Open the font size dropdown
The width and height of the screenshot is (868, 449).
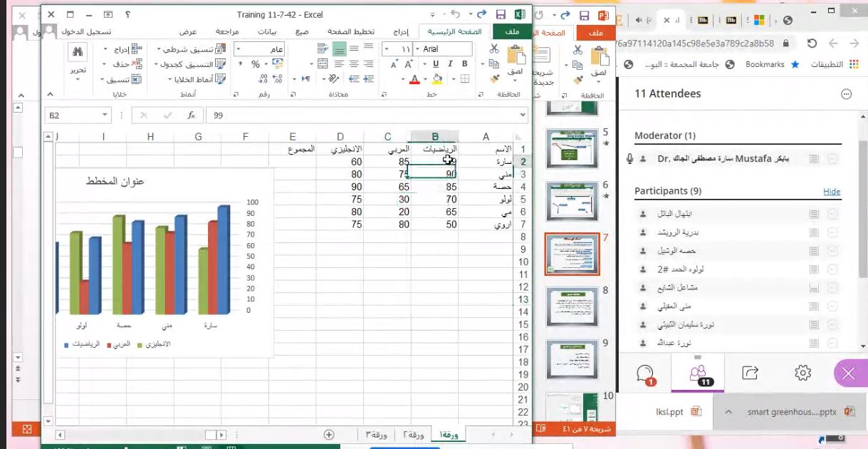point(388,49)
